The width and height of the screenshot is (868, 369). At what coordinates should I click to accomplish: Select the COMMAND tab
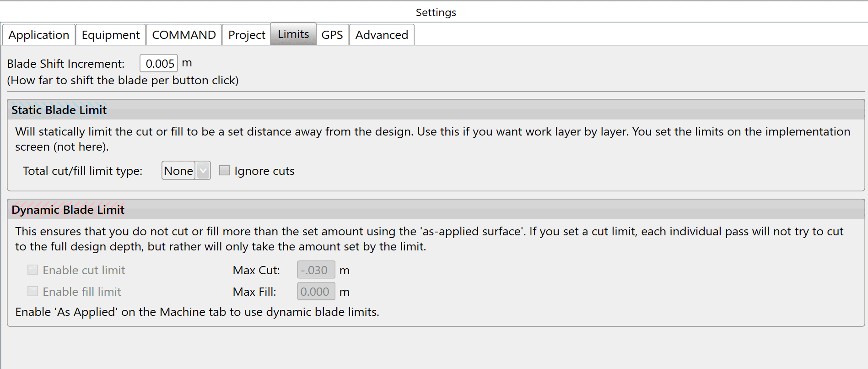point(184,35)
